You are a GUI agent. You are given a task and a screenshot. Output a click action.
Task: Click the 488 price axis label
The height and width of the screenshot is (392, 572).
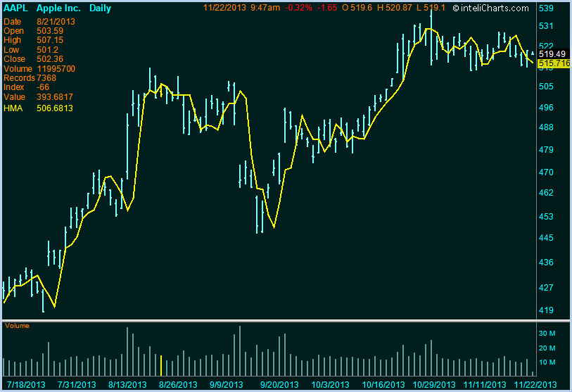point(546,127)
